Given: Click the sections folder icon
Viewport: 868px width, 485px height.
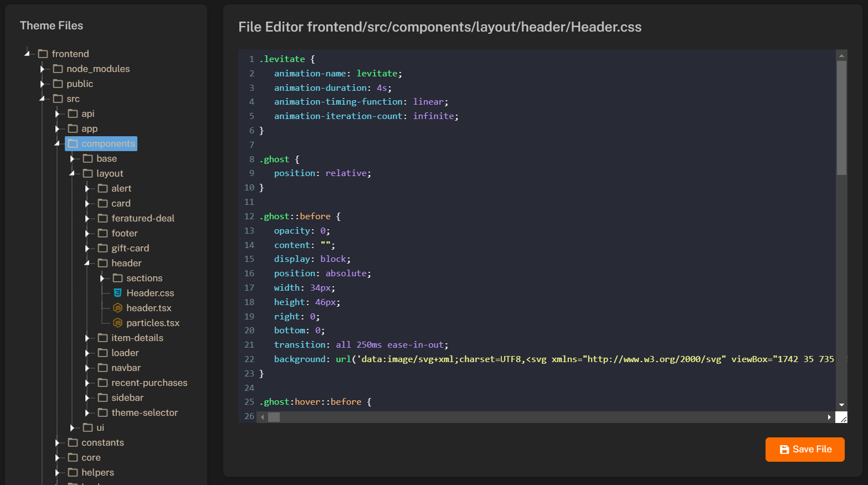Looking at the screenshot, I should [117, 278].
